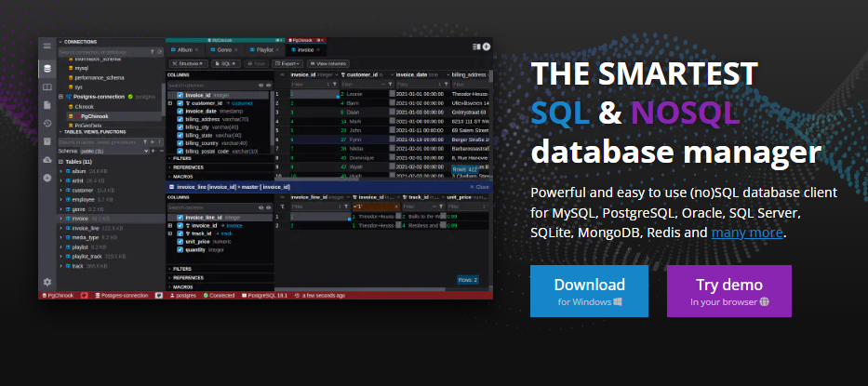Close the invoice_line detail panel
868x386 pixels.
(479, 187)
